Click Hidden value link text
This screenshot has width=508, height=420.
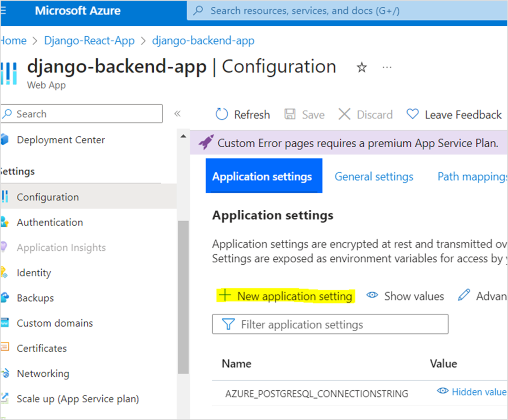point(479,392)
